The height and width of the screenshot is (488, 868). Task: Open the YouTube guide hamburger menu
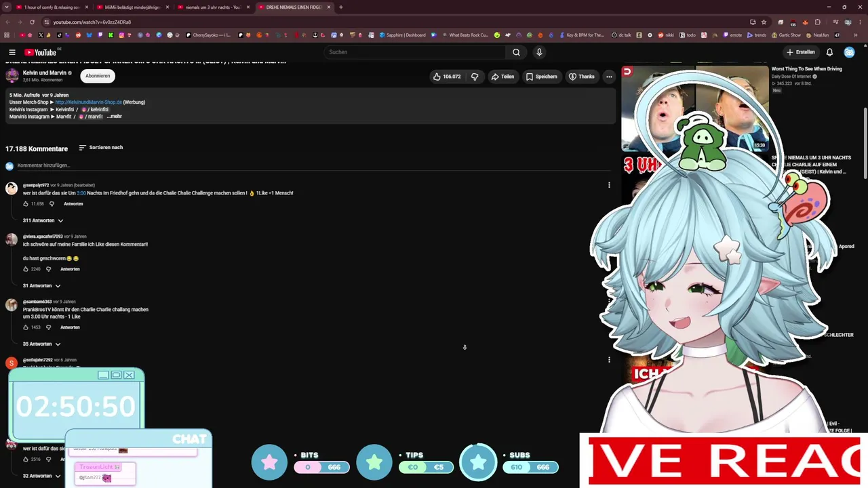pyautogui.click(x=12, y=52)
